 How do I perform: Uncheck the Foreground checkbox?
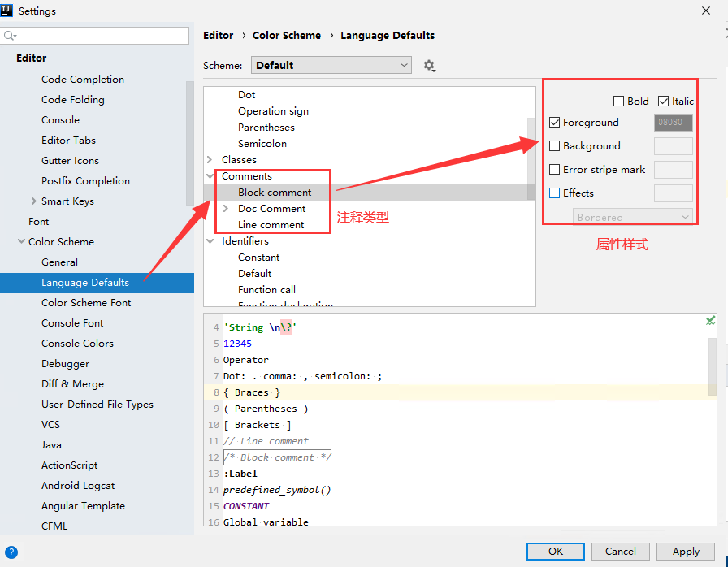click(554, 123)
